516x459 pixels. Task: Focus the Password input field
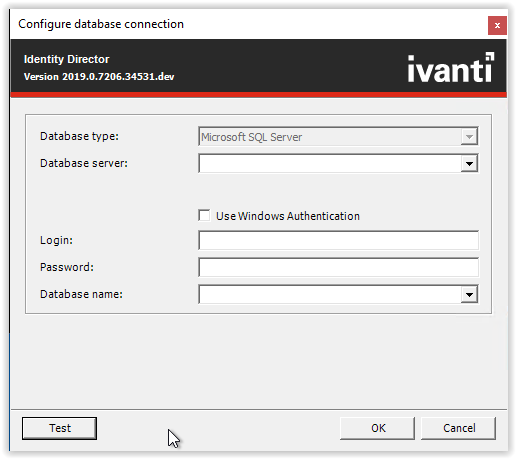pyautogui.click(x=338, y=267)
